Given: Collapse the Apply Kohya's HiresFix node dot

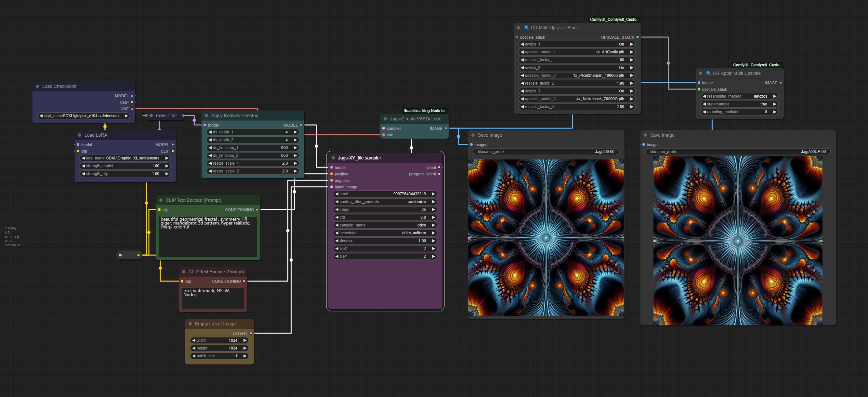Looking at the screenshot, I should (x=206, y=116).
